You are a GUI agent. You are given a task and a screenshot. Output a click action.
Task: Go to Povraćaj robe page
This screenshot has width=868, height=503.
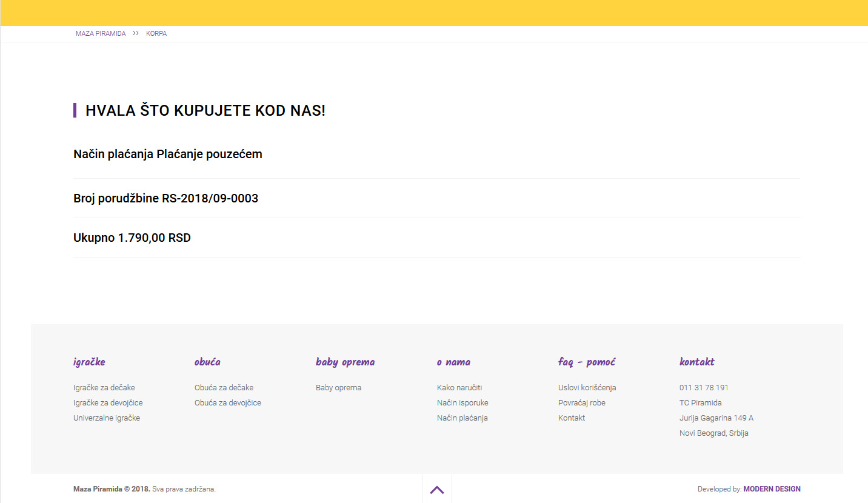tap(582, 403)
